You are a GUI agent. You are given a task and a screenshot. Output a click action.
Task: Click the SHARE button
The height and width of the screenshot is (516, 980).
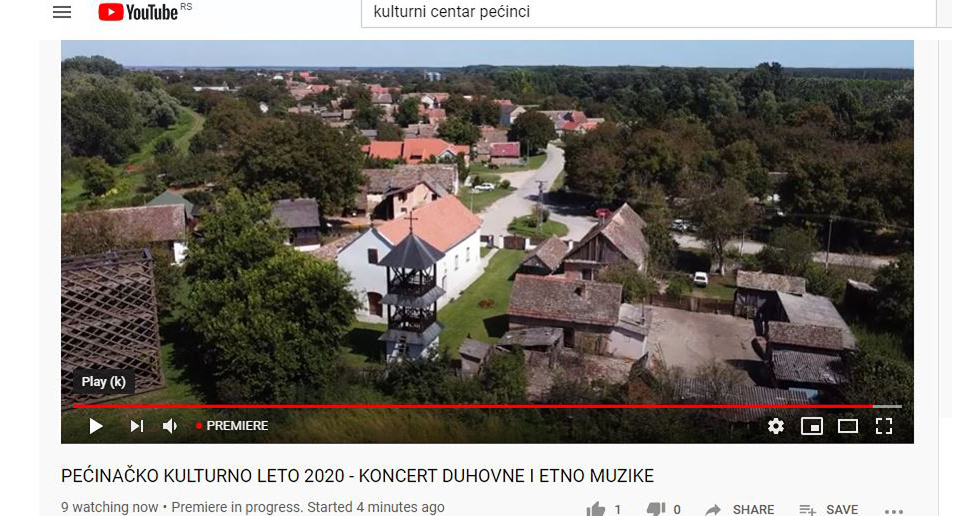[740, 509]
